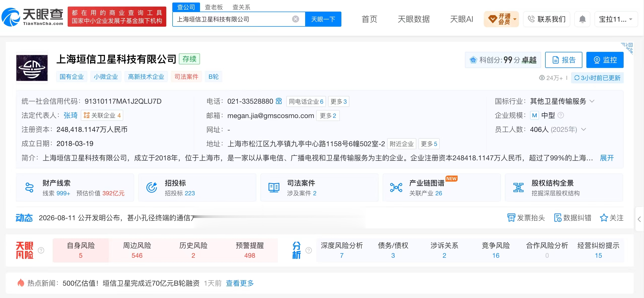Viewport: 644px width, 298px height.
Task: Click the 报告 button
Action: (x=564, y=60)
